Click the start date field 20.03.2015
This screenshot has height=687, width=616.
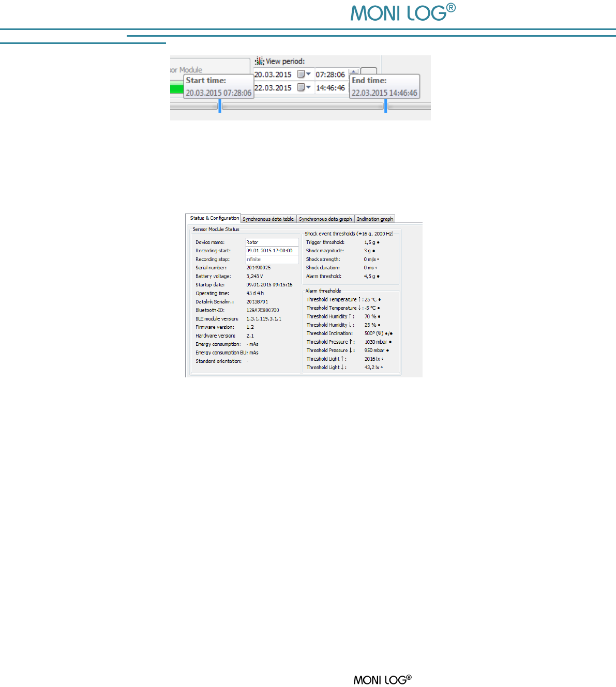(x=273, y=74)
